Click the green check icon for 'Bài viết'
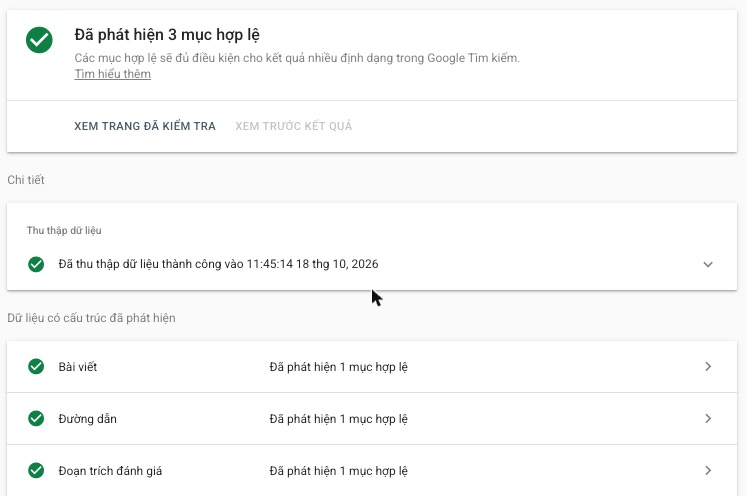The image size is (746, 496). 36,367
